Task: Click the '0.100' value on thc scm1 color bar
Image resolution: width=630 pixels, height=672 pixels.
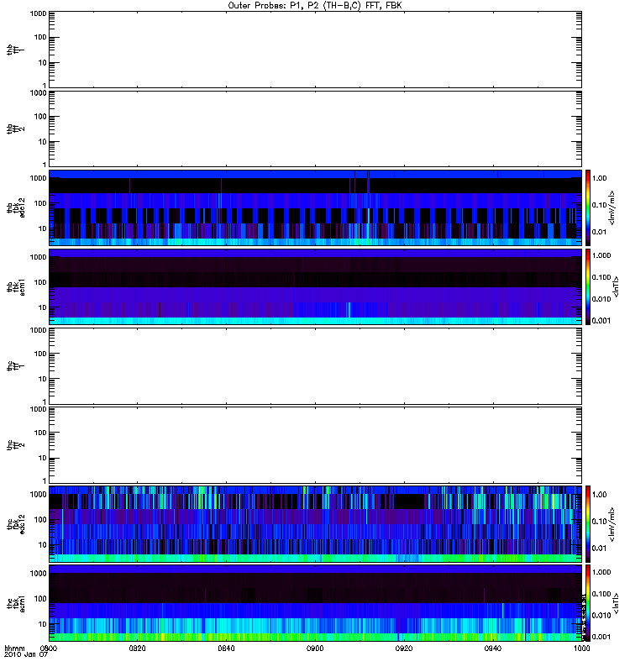Action: pyautogui.click(x=601, y=594)
